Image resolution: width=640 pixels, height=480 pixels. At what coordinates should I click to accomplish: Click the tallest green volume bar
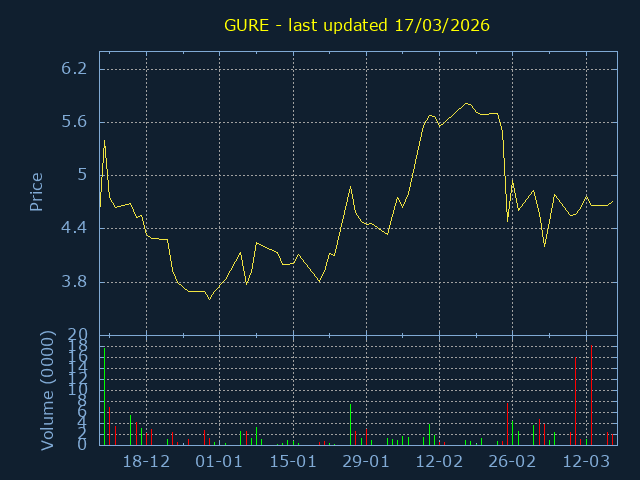(x=103, y=396)
